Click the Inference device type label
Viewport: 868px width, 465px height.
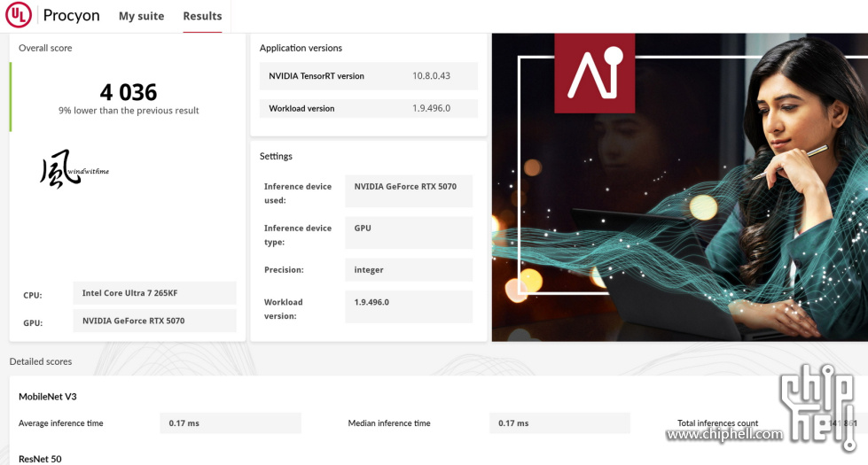point(298,235)
